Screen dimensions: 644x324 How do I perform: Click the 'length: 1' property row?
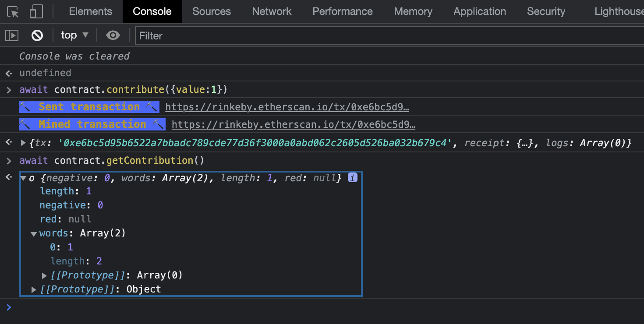(x=66, y=191)
